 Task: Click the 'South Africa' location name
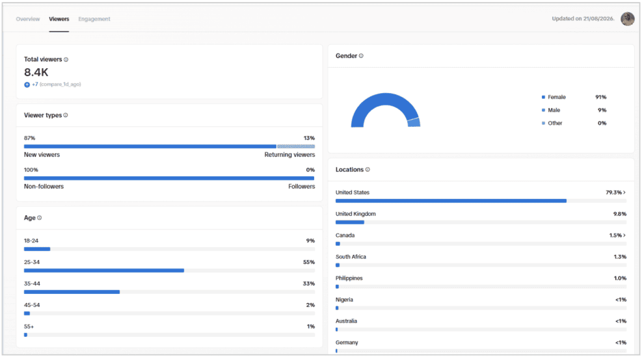(x=351, y=257)
